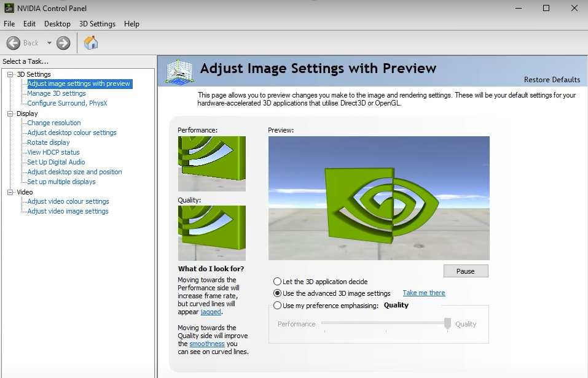Open the smoothness help link
Screen dimensions: 588x378
[x=207, y=344]
